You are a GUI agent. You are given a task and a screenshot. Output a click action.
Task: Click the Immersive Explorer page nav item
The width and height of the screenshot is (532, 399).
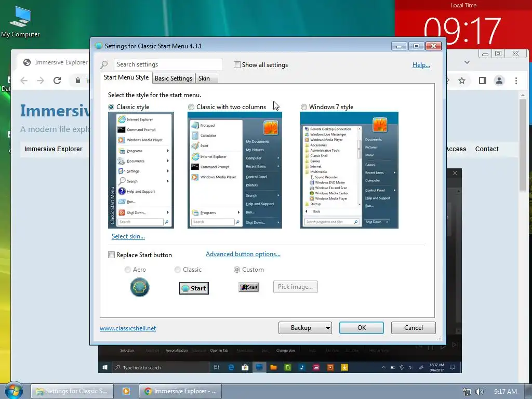(54, 149)
